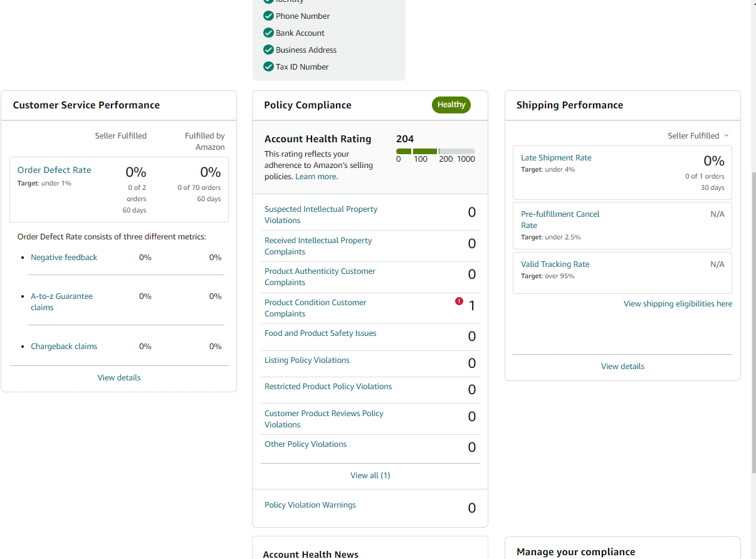Click the Manage your compliance heading

click(x=576, y=551)
